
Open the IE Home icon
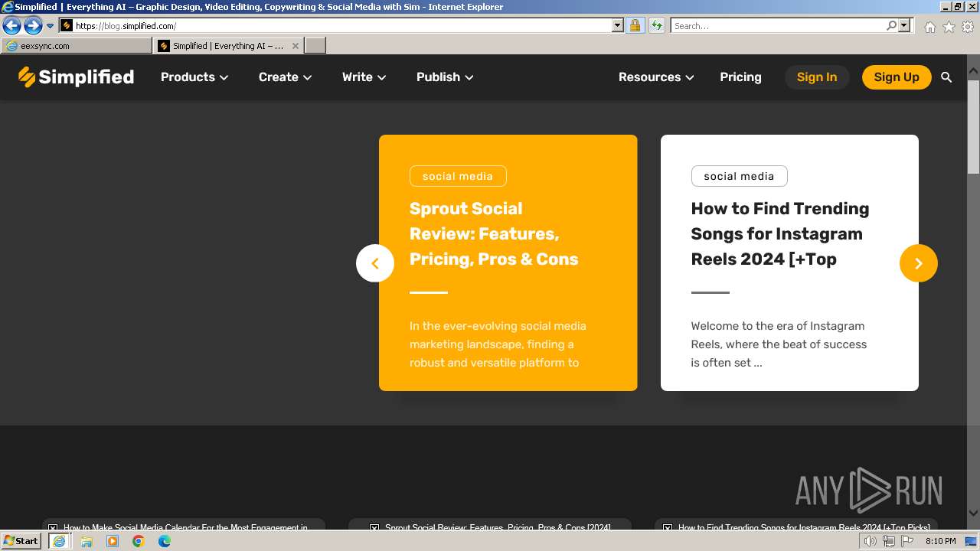[x=929, y=27]
